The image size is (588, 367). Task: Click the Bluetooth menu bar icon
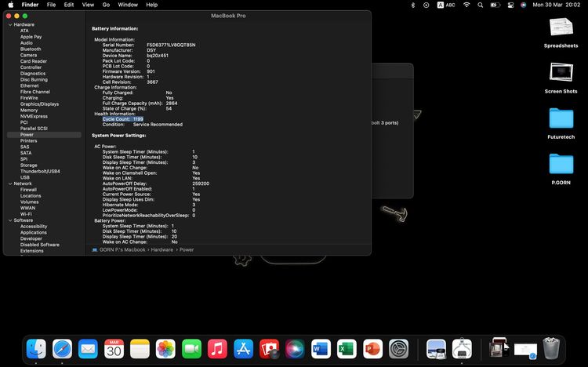point(413,5)
